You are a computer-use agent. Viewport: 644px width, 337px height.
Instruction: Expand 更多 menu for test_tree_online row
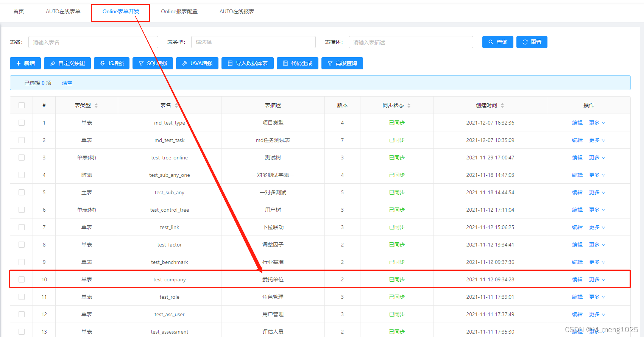[x=597, y=158]
